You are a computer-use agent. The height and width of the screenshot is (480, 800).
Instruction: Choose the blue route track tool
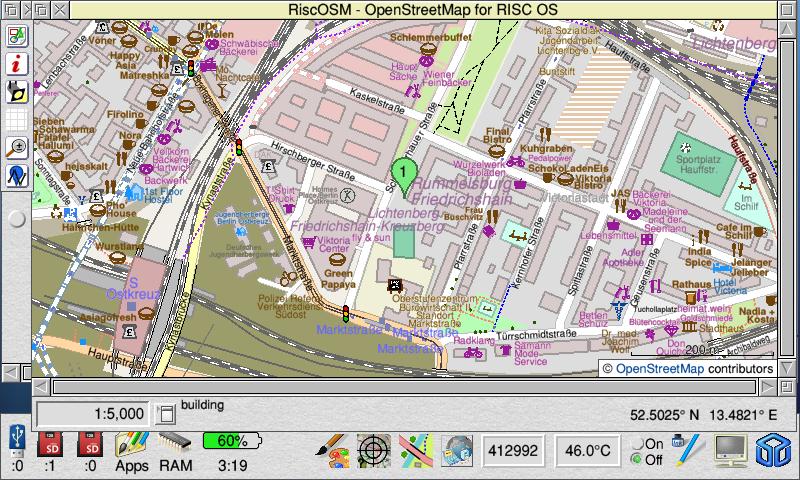tap(16, 175)
